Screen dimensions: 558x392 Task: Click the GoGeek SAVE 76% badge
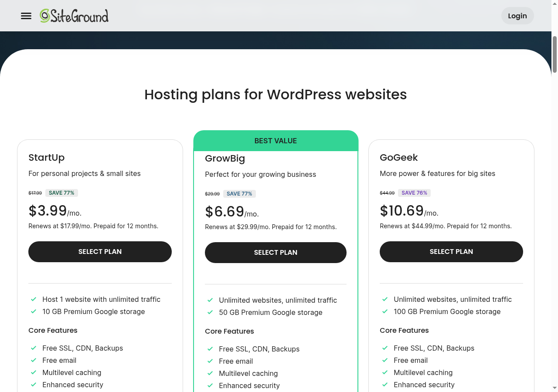[414, 193]
